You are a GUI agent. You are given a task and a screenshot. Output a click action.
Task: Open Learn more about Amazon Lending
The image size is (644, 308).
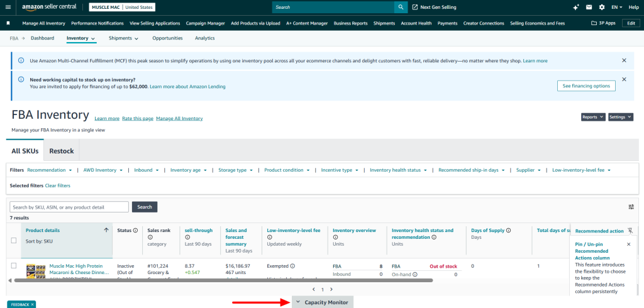point(187,87)
